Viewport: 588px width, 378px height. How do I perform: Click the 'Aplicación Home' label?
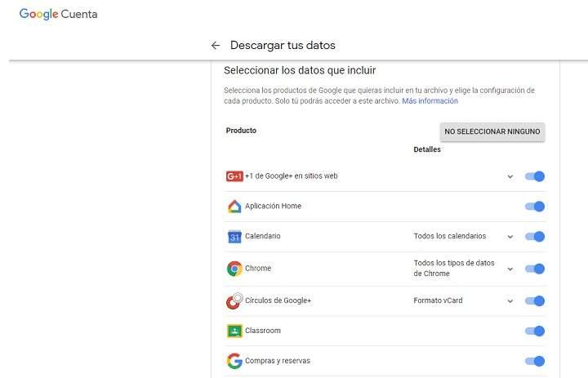273,206
